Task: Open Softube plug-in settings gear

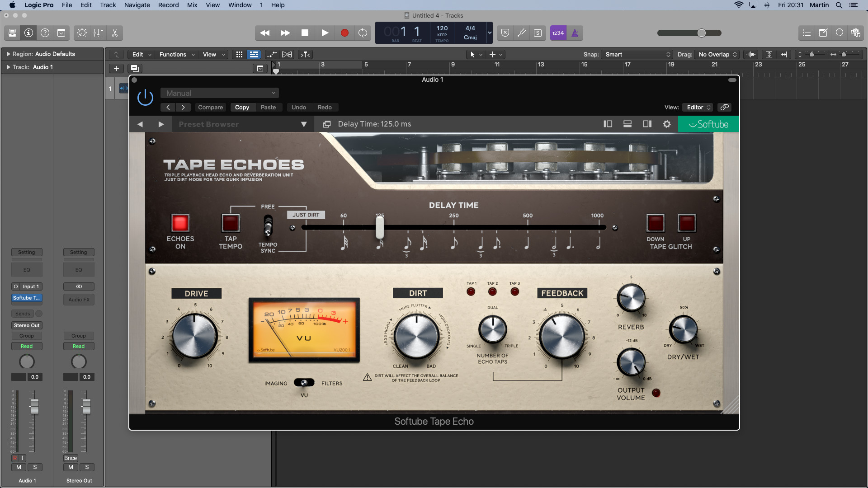Action: (x=667, y=124)
